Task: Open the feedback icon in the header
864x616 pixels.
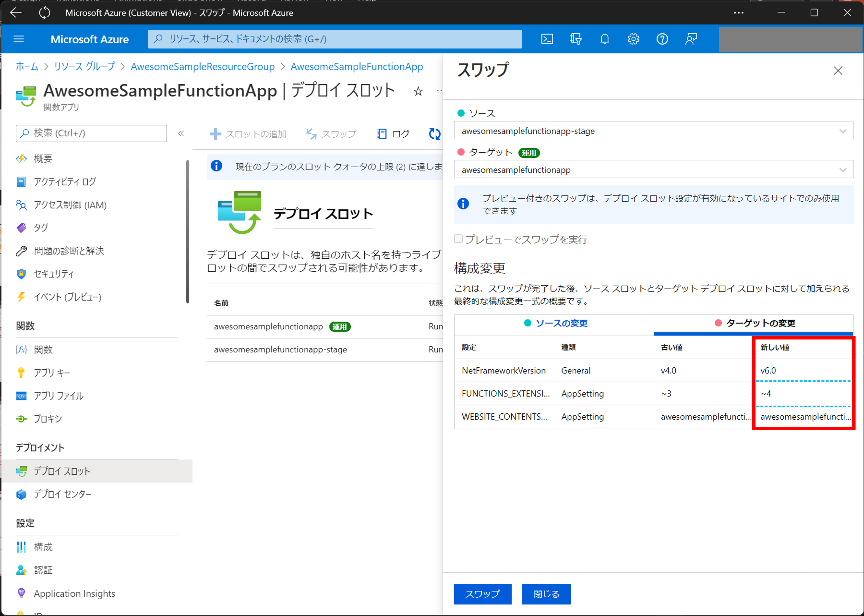Action: point(691,39)
